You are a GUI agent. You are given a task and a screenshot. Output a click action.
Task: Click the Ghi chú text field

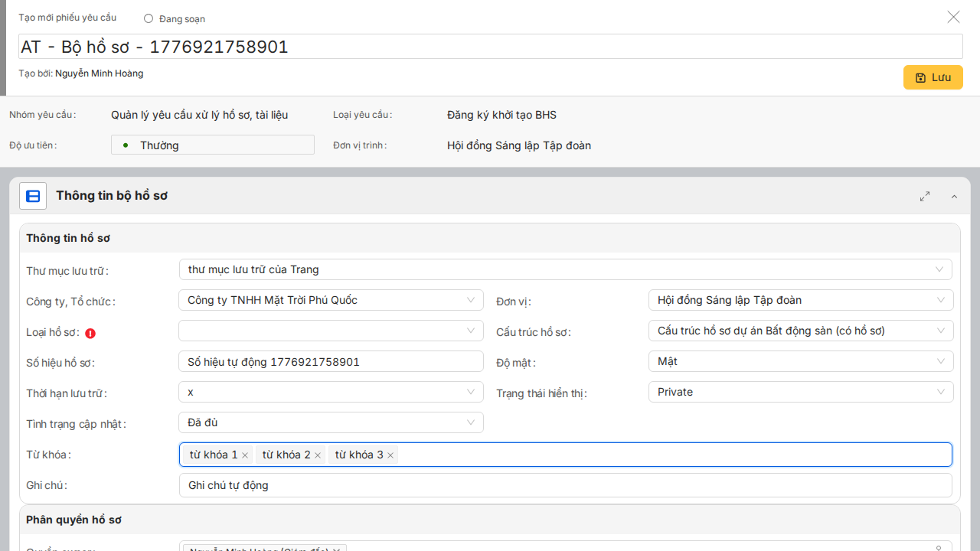[565, 485]
